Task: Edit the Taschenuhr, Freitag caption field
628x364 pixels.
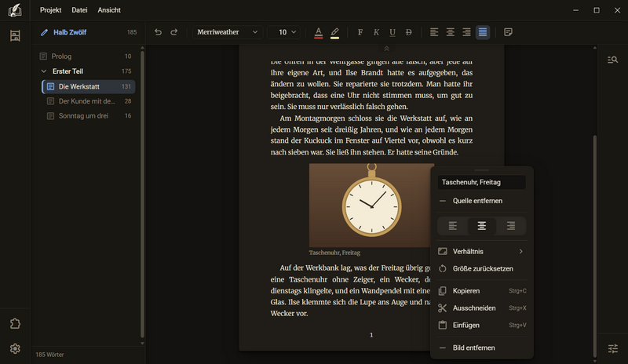Action: pos(482,182)
